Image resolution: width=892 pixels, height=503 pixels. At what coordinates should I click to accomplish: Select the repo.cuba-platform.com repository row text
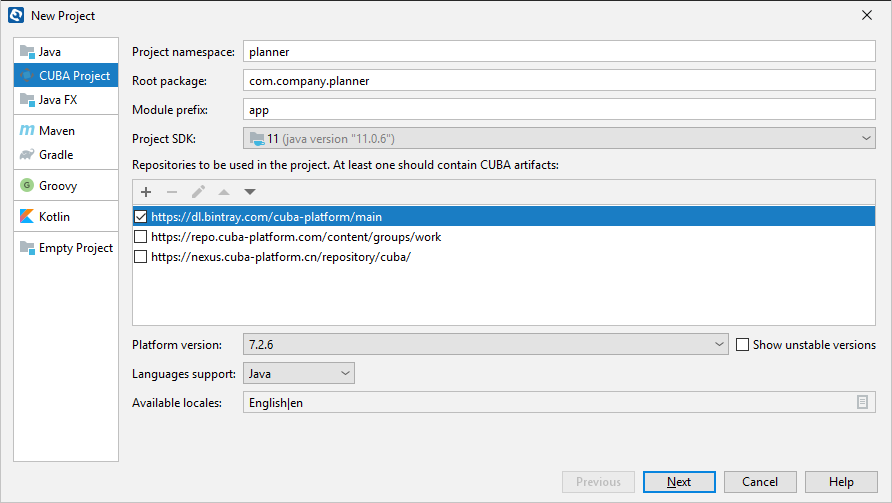tap(296, 237)
